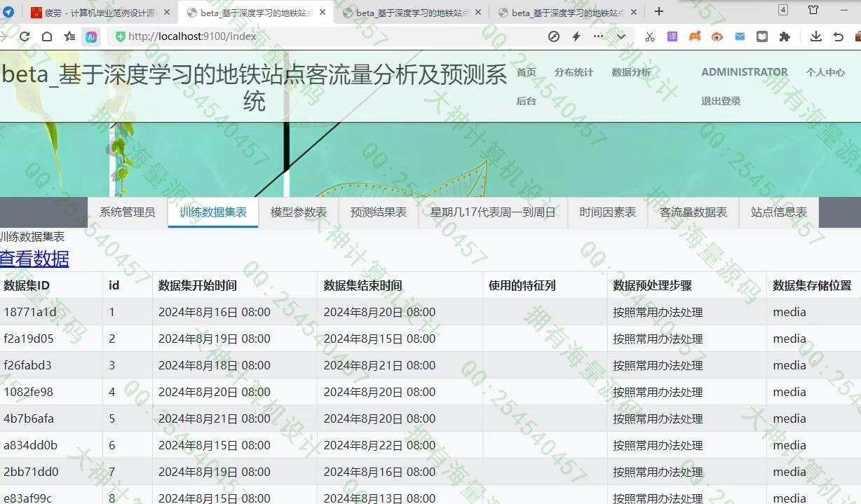Click the blue browser logo icon at top left
Image resolution: width=861 pixels, height=504 pixels.
tap(8, 12)
